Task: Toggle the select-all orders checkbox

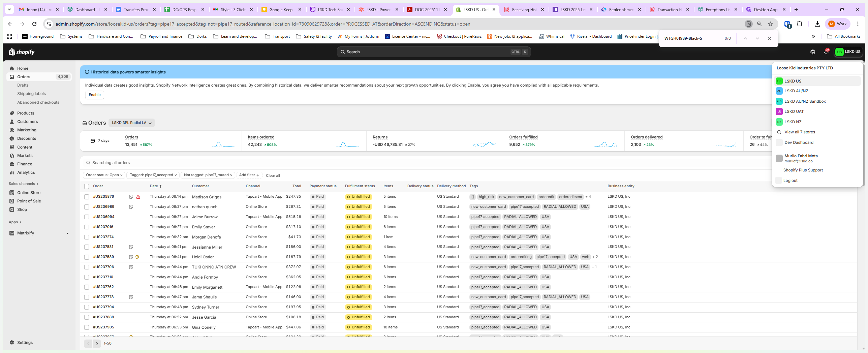Action: 87,186
